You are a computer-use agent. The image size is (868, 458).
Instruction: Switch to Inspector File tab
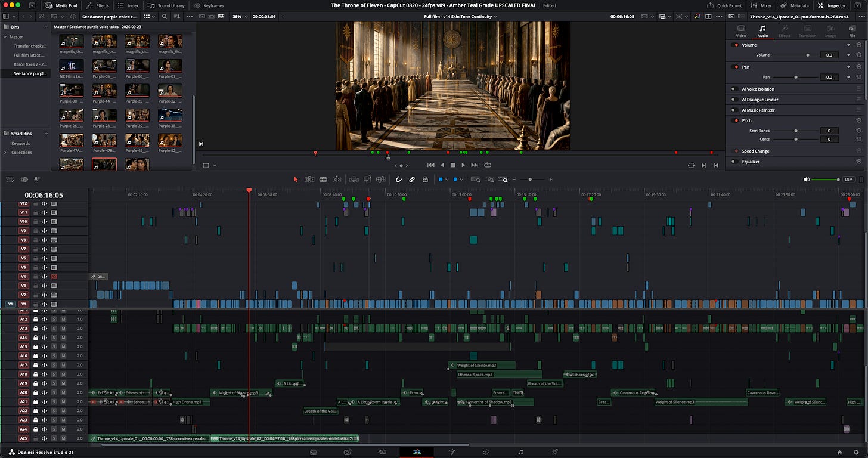click(x=852, y=31)
